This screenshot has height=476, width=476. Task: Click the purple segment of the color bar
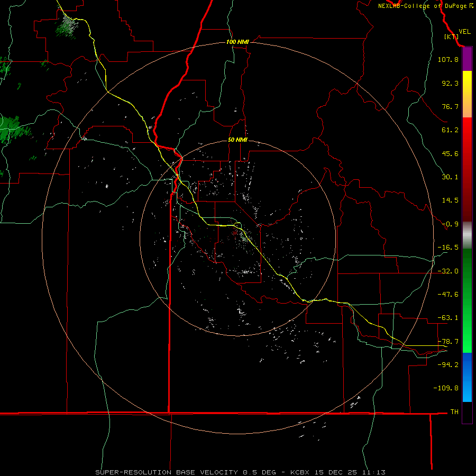[467, 59]
